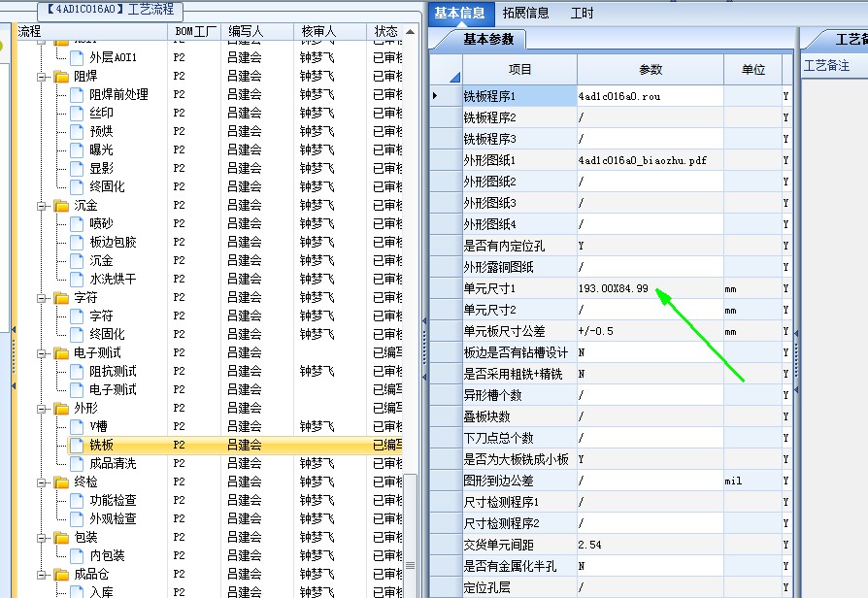Click the 板边包胶 document icon
The height and width of the screenshot is (598, 868).
[x=77, y=242]
